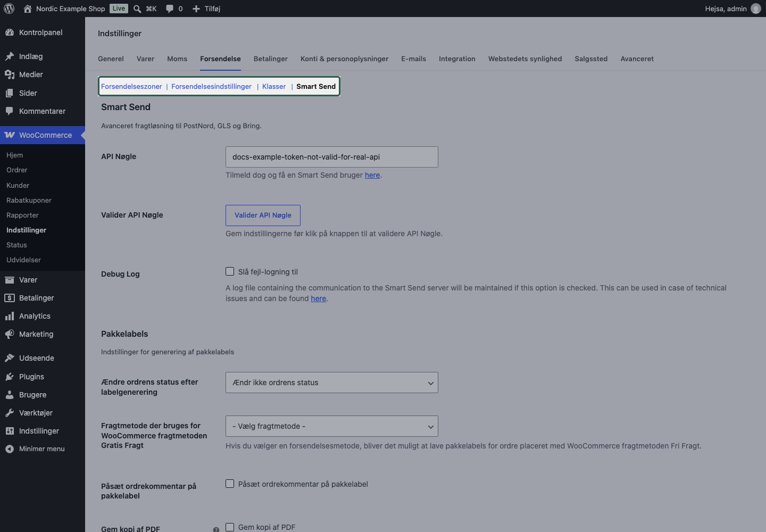The width and height of the screenshot is (766, 532).
Task: Click the WooCommerce logo icon in the sidebar
Action: click(x=10, y=135)
